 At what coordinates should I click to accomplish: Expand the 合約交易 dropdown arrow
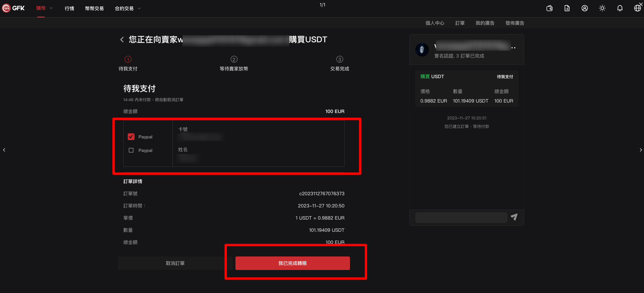[x=139, y=8]
